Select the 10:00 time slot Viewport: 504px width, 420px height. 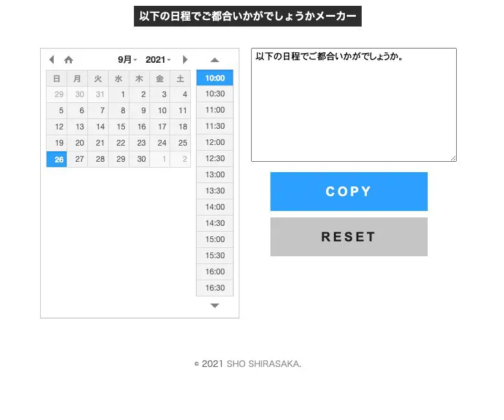pos(215,78)
